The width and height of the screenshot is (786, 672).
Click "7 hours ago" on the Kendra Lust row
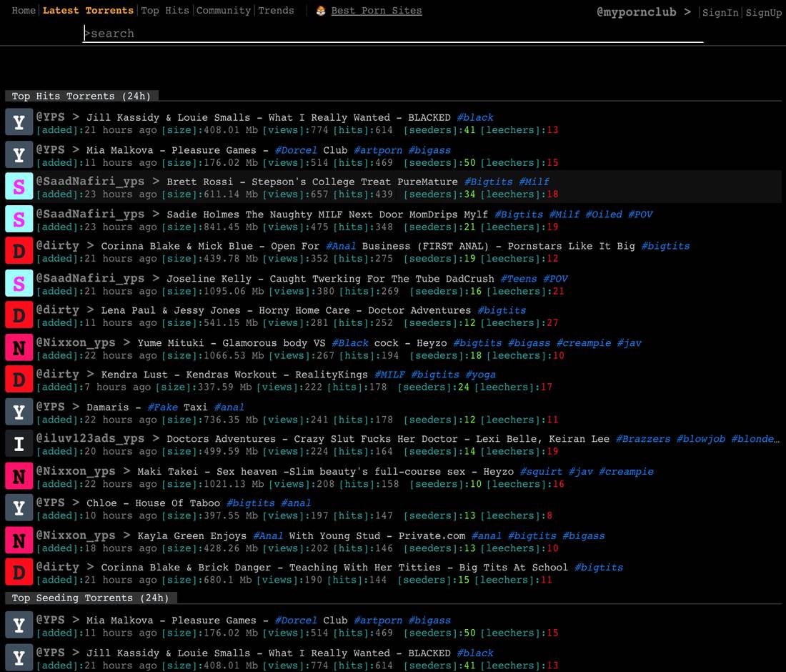tap(117, 387)
